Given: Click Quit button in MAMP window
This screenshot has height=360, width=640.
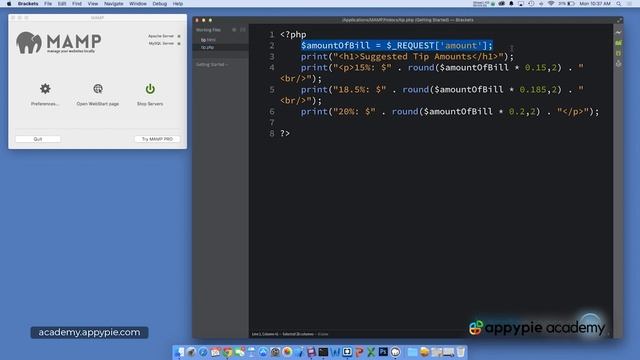Looking at the screenshot, I should [38, 139].
